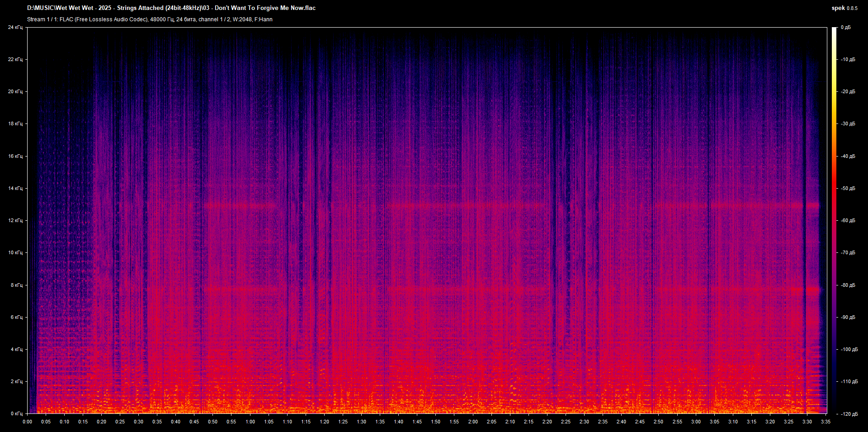Click the 20 кГц frequency axis label
This screenshot has width=868, height=432.
pyautogui.click(x=15, y=91)
